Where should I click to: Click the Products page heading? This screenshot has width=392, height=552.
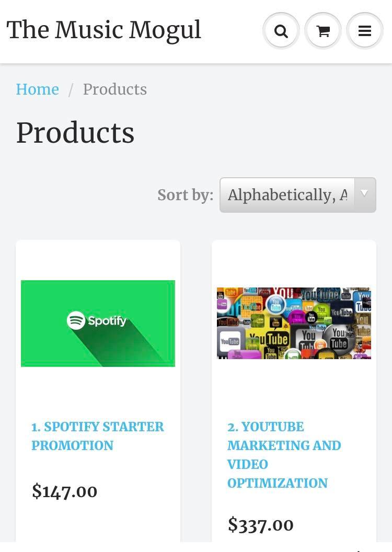tap(75, 133)
